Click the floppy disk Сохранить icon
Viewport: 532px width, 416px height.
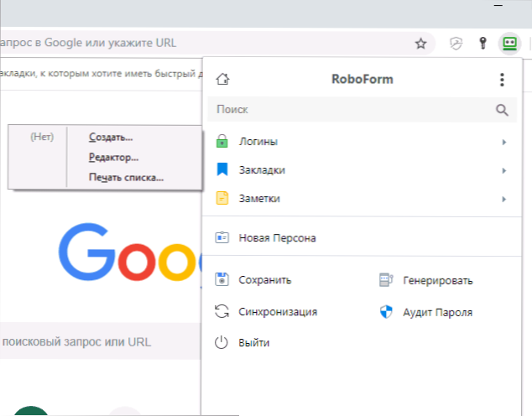[x=222, y=279]
